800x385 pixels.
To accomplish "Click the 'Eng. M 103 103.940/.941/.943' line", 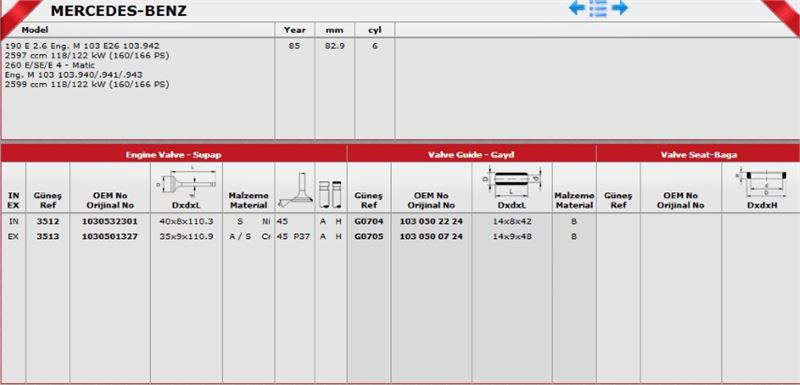I will click(x=73, y=75).
